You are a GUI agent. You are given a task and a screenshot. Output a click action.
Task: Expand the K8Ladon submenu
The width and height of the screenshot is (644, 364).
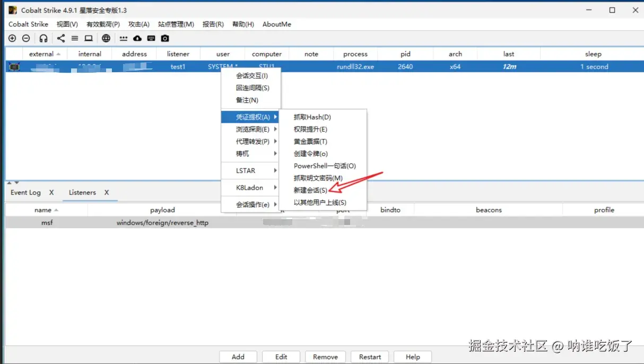250,188
